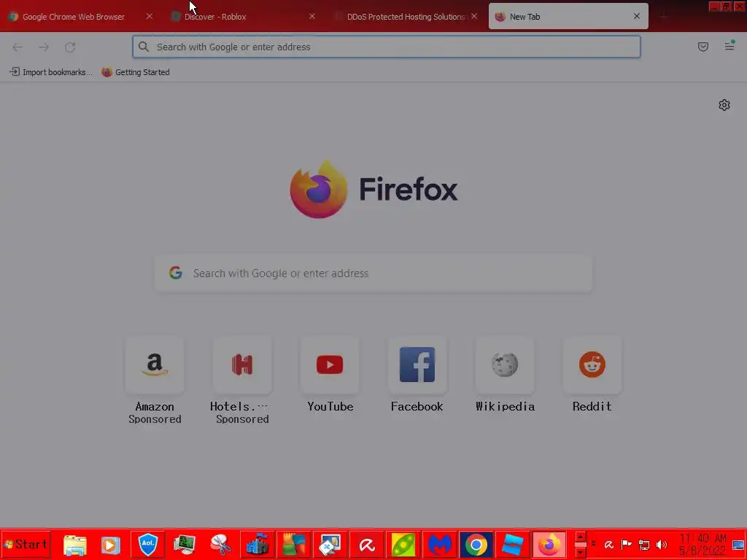
Task: Close the DDoS Protected Hosting tab
Action: point(474,16)
